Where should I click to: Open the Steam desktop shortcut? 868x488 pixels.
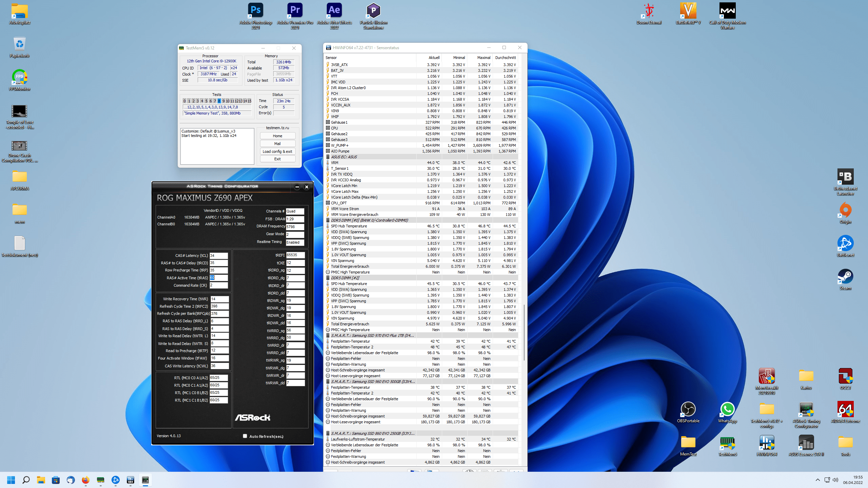846,280
